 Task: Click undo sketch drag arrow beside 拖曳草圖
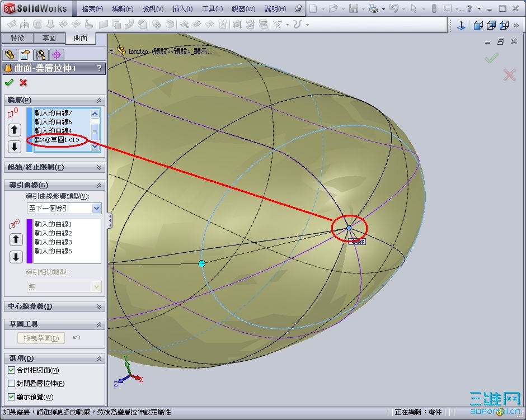(x=77, y=338)
